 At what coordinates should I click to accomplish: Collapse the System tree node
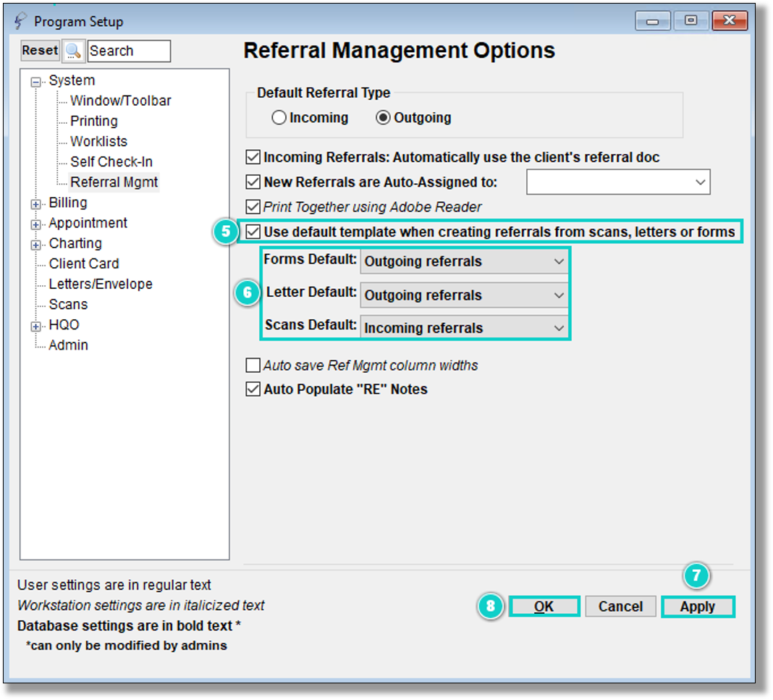(x=35, y=82)
